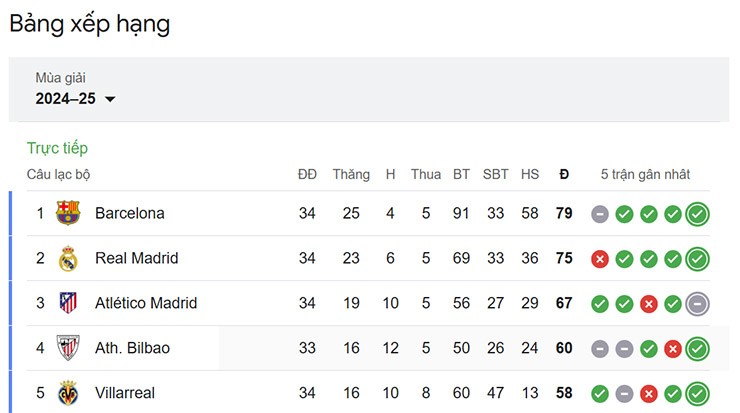Click Barcelona's latest circled win icon
The height and width of the screenshot is (413, 740).
pyautogui.click(x=698, y=214)
